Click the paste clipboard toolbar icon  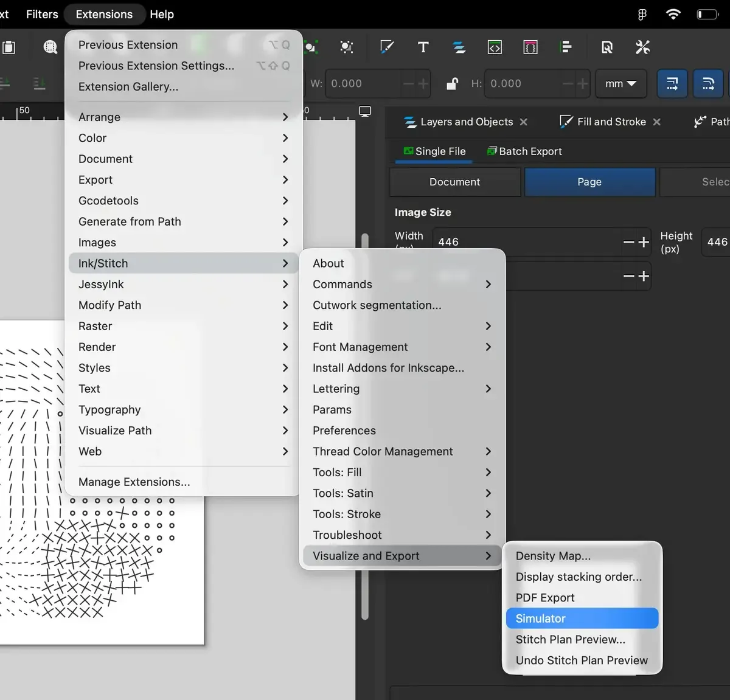9,47
